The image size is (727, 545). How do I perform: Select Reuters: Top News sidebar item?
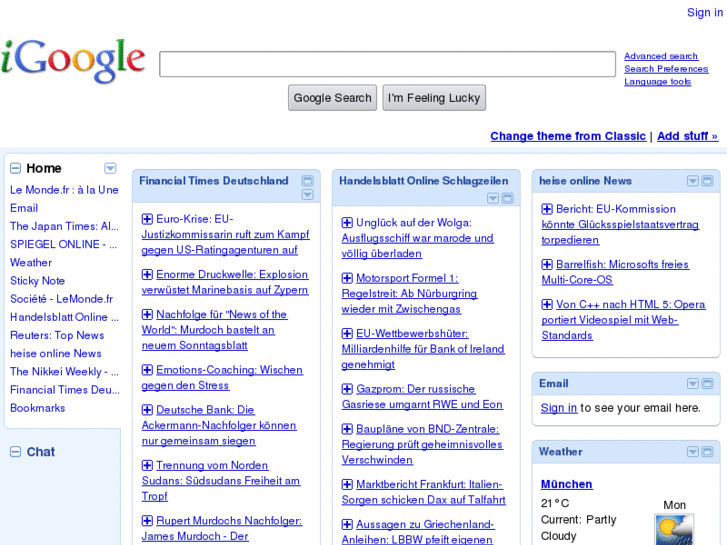pyautogui.click(x=57, y=335)
